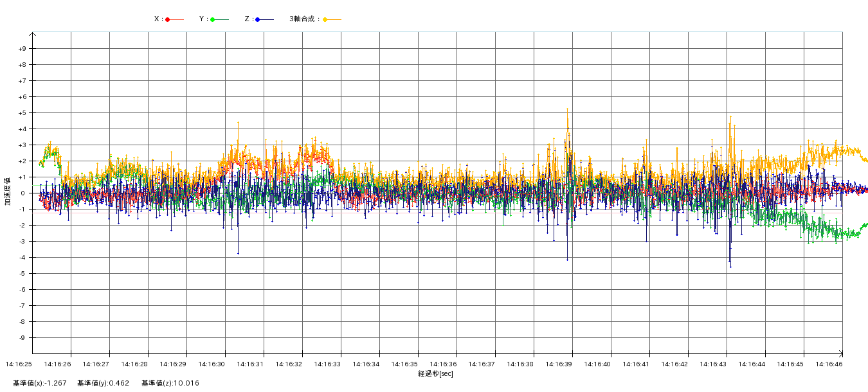This screenshot has width=868, height=392.
Task: Click the 14:16:35 time tick label
Action: [404, 364]
